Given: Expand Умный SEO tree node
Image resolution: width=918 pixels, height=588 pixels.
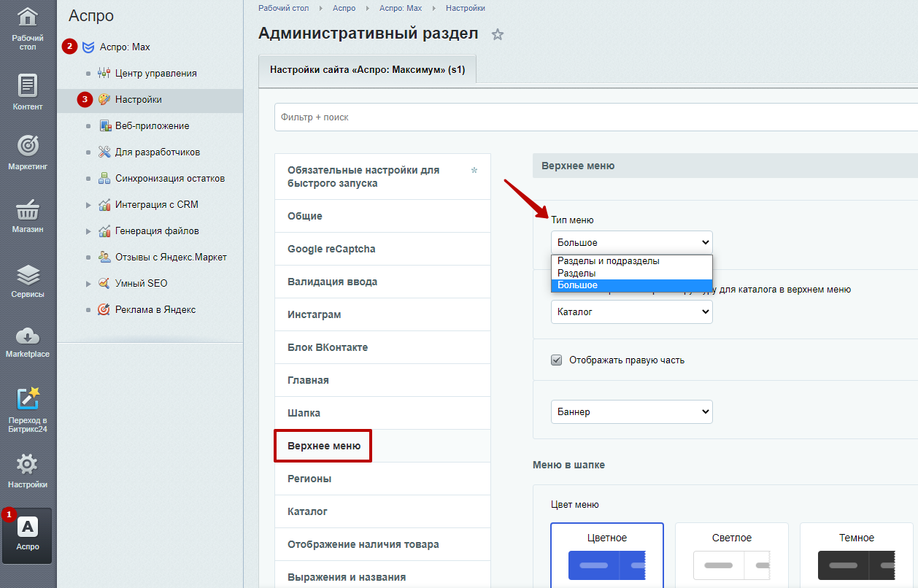Looking at the screenshot, I should 88,283.
